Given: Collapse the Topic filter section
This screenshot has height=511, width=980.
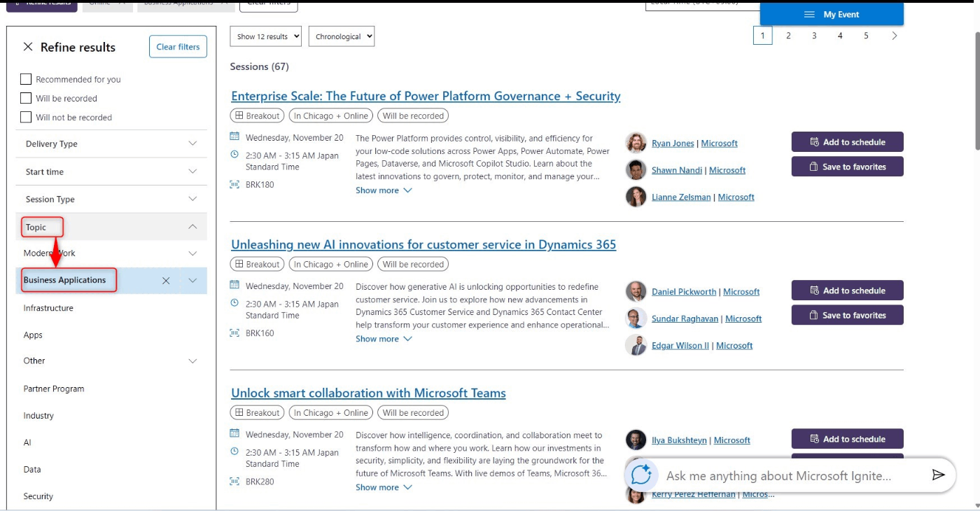Looking at the screenshot, I should tap(111, 227).
